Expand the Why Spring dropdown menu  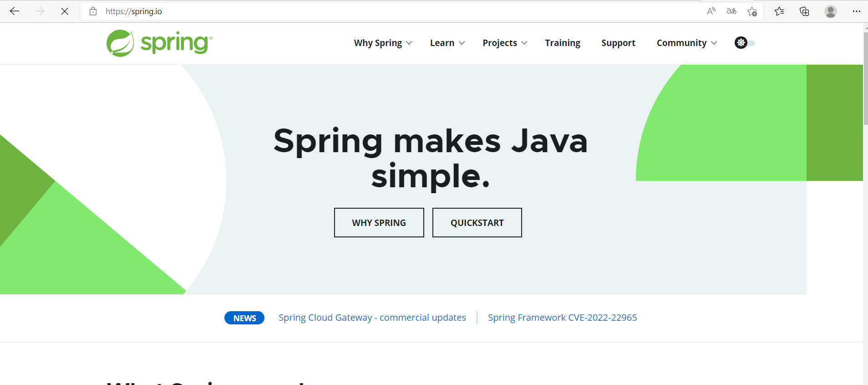383,43
